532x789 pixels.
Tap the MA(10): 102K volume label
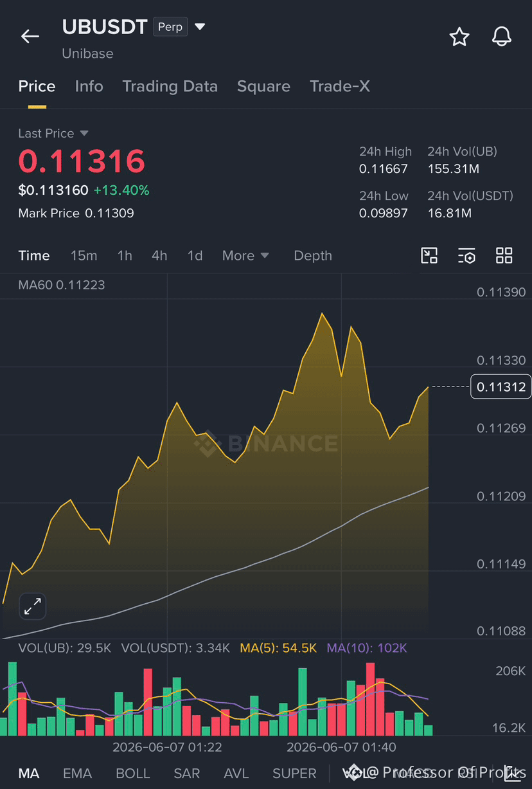pos(367,648)
